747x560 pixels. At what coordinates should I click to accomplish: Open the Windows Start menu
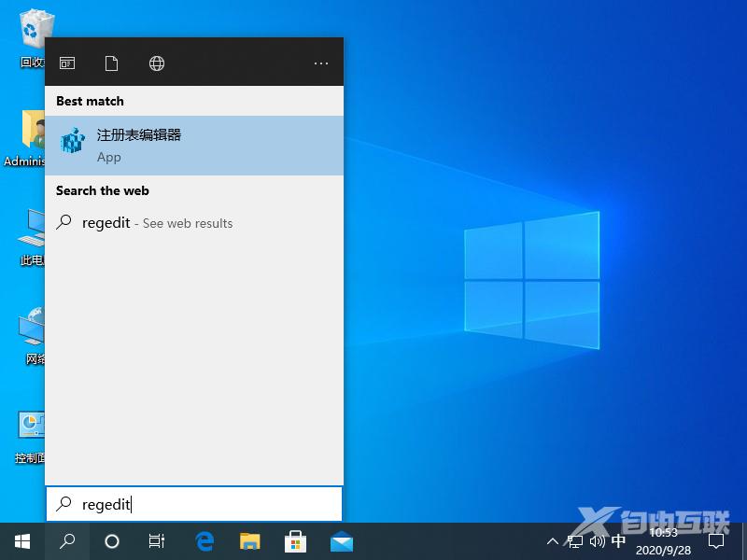coord(22,541)
